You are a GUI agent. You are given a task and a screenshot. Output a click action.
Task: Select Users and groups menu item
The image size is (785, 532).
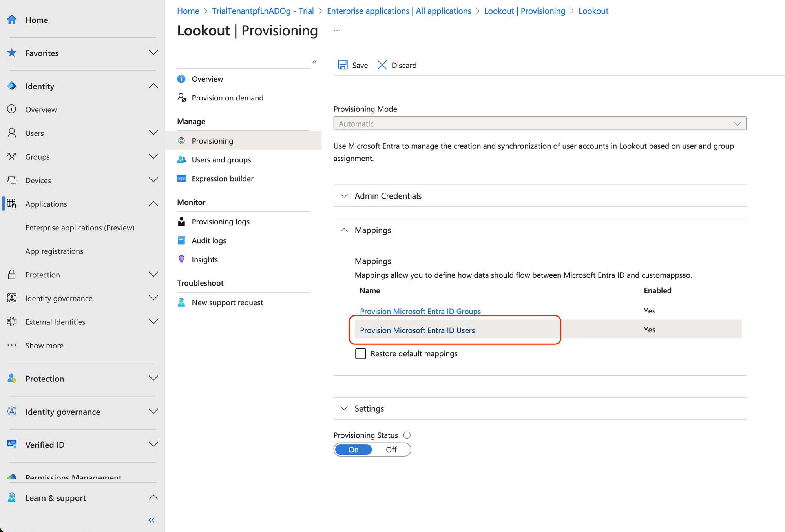click(x=221, y=160)
